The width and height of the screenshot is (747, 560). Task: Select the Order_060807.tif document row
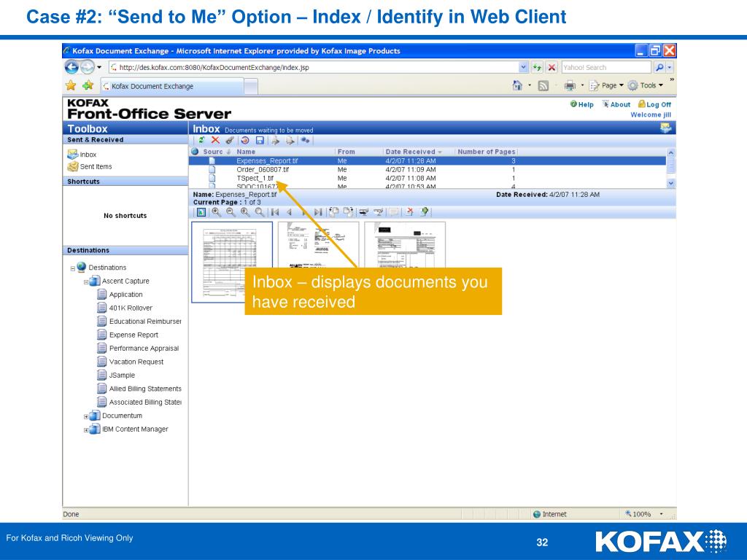pos(427,169)
